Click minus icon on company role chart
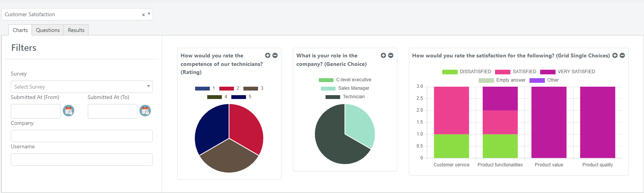The height and width of the screenshot is (193, 644). [x=391, y=55]
